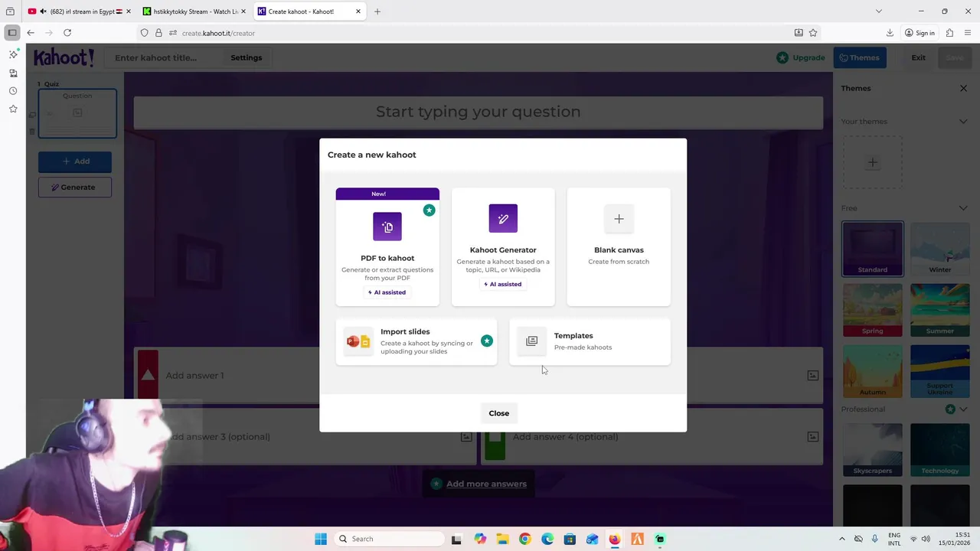Exit the kahoot creator
The height and width of the screenshot is (551, 980).
pos(918,57)
